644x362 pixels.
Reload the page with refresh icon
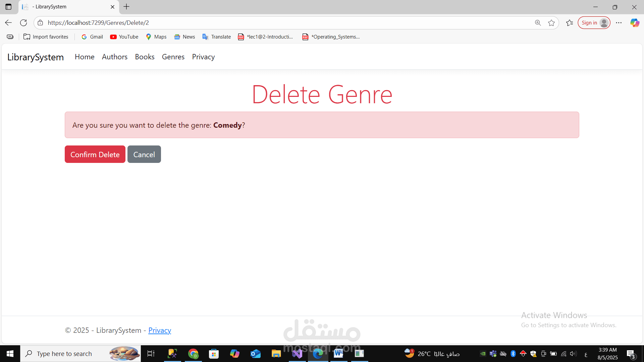23,23
